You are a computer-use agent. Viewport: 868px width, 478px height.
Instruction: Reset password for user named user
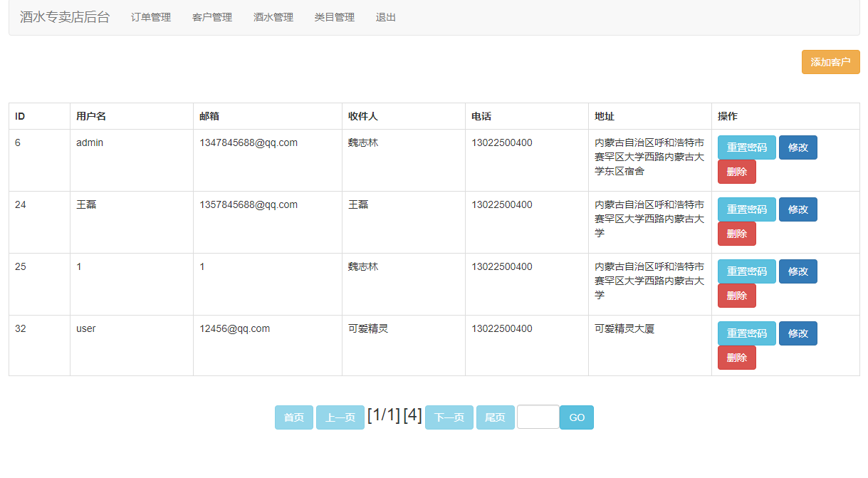coord(746,333)
